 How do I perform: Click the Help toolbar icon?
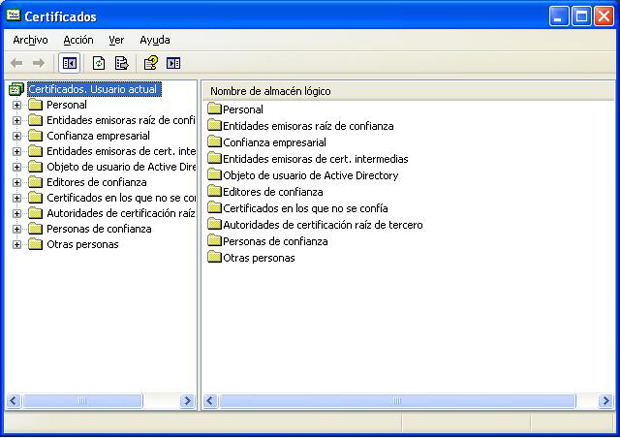click(151, 63)
